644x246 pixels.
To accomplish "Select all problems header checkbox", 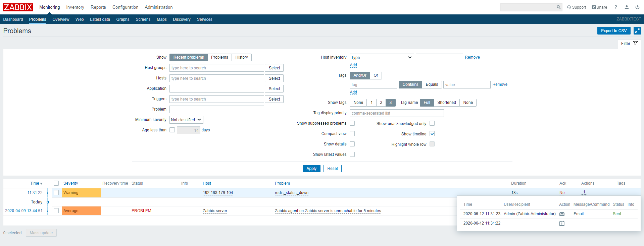I will pyautogui.click(x=56, y=183).
